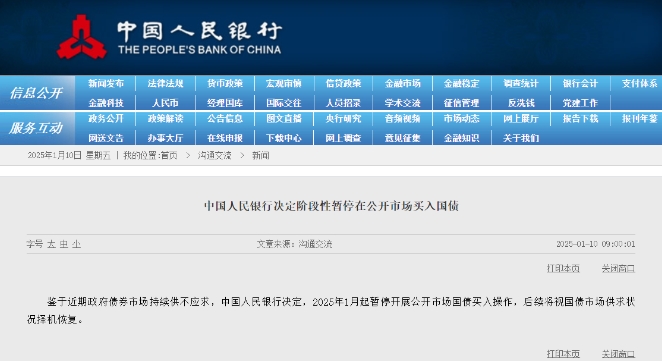Go to 人民币 section
This screenshot has height=361, width=662.
(x=166, y=103)
